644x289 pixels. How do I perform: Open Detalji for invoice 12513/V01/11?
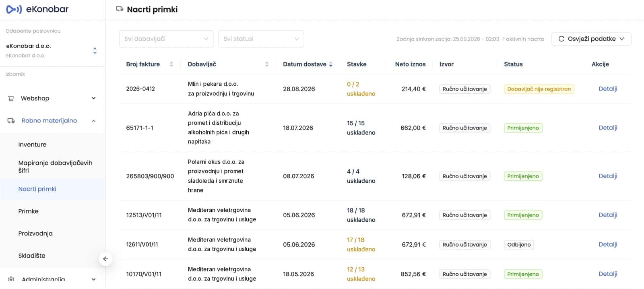(x=608, y=215)
